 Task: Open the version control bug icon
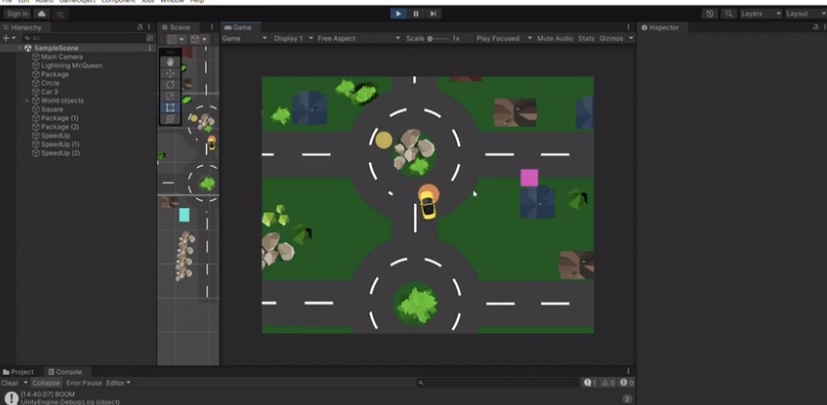(60, 14)
